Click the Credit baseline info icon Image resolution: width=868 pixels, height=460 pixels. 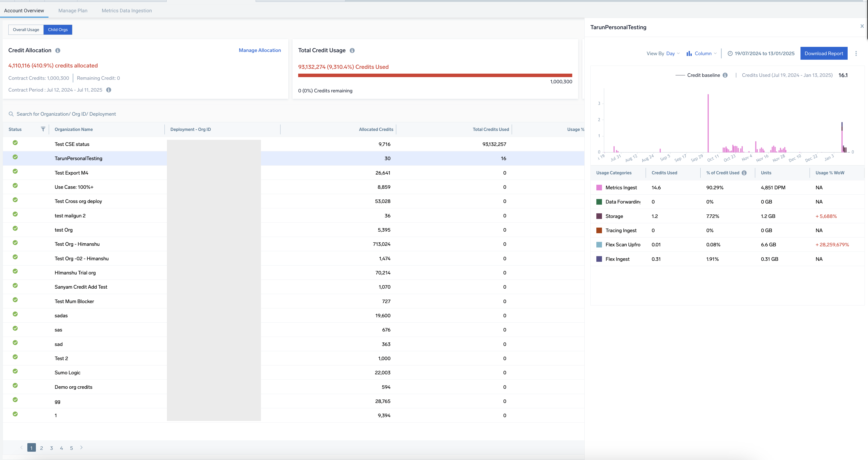click(x=725, y=75)
